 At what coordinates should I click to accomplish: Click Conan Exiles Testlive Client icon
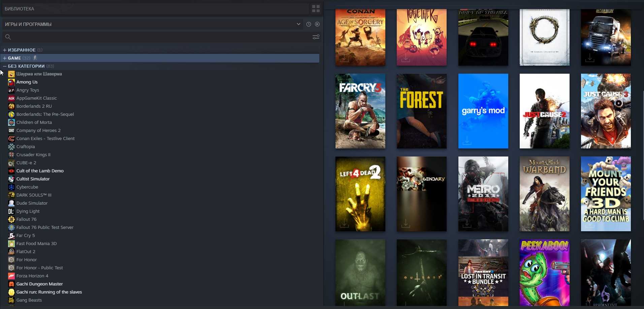tap(11, 139)
